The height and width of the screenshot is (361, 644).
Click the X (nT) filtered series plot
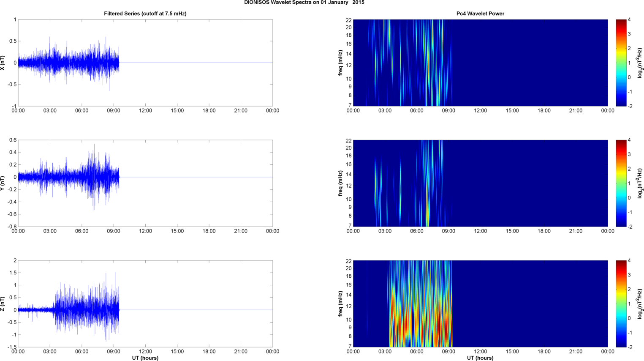click(x=145, y=63)
